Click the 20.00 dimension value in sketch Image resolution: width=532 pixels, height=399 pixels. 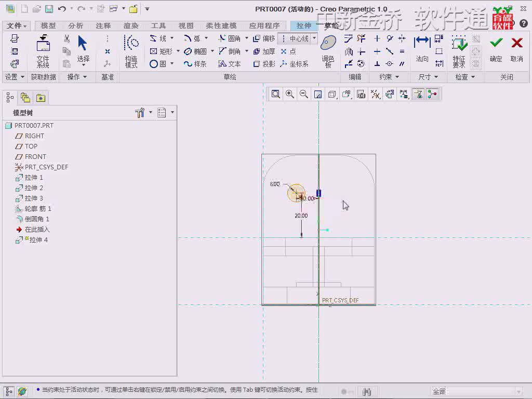pos(301,216)
